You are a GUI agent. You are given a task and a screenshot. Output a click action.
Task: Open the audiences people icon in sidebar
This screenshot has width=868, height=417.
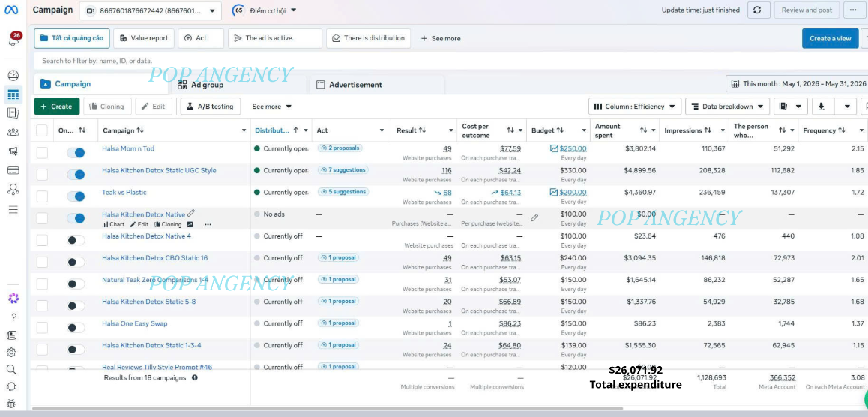click(13, 132)
